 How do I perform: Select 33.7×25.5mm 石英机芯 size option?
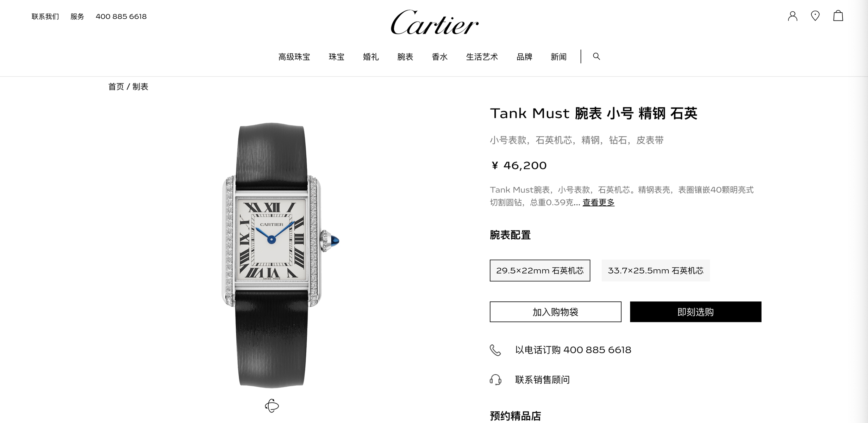pos(656,271)
